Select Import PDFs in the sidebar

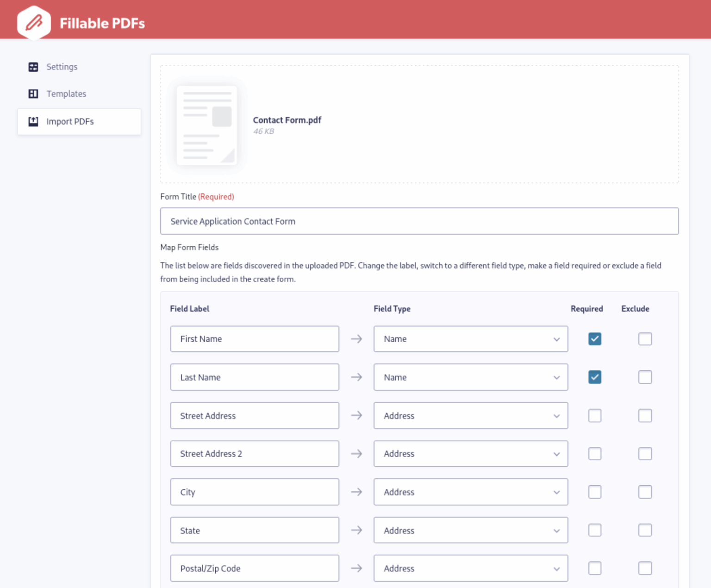[70, 121]
